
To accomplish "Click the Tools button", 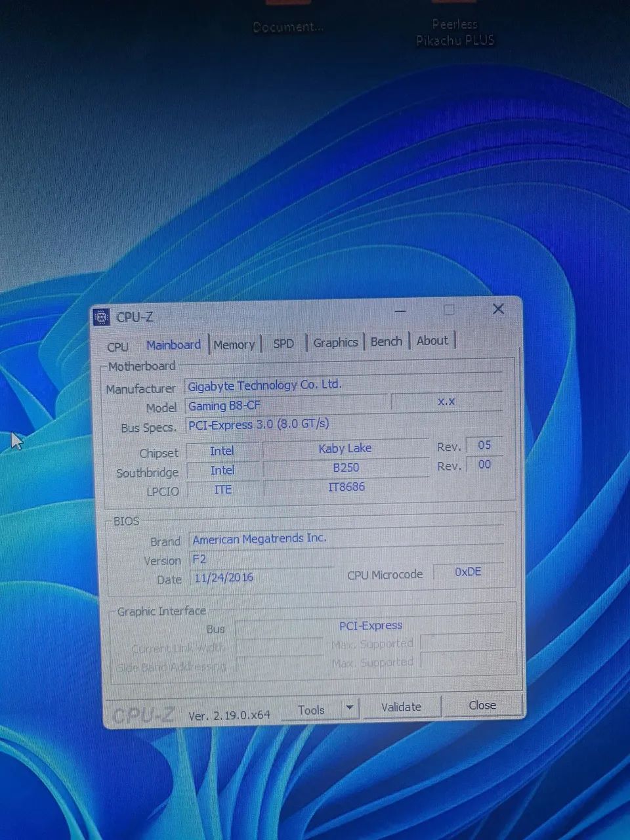I will click(x=311, y=710).
